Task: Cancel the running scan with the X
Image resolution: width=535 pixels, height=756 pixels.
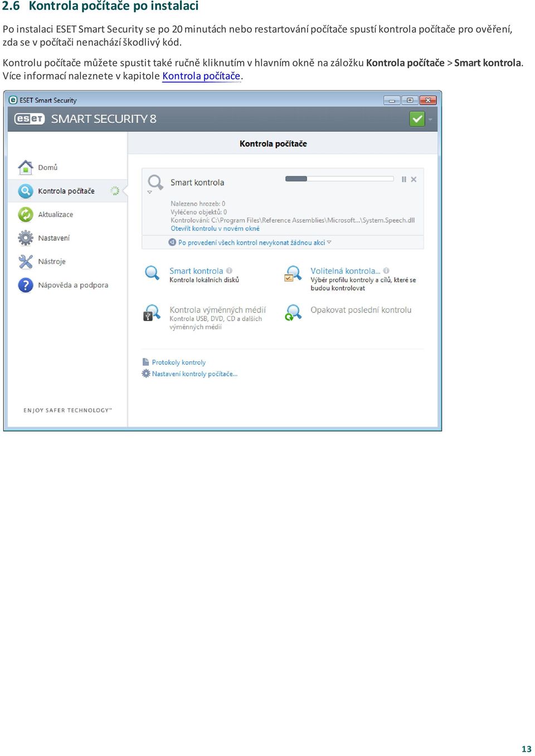Action: tap(414, 180)
